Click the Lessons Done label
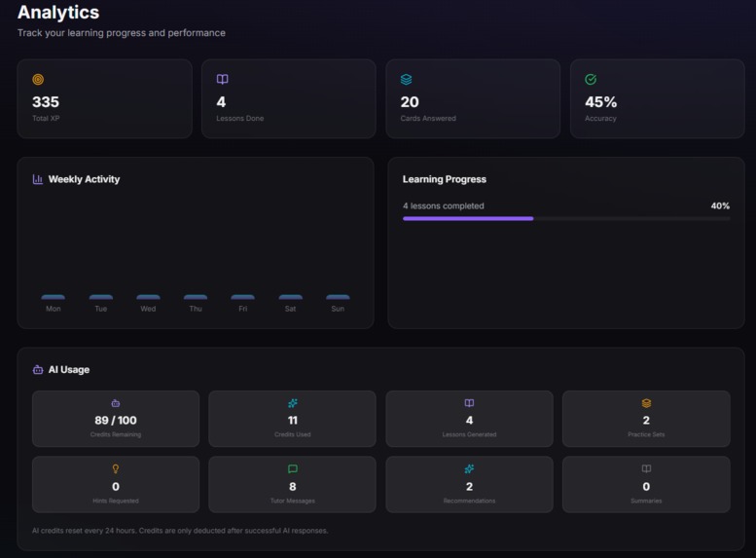 pos(240,118)
